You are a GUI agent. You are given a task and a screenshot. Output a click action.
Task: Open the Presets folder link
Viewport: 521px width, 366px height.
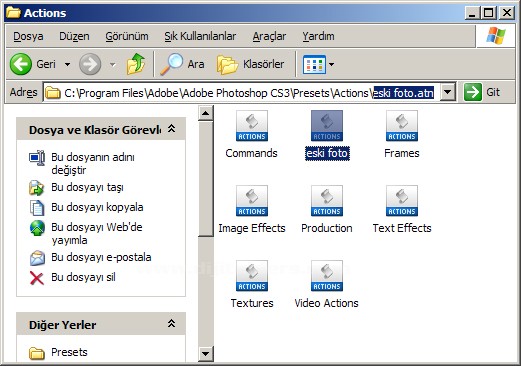click(69, 352)
